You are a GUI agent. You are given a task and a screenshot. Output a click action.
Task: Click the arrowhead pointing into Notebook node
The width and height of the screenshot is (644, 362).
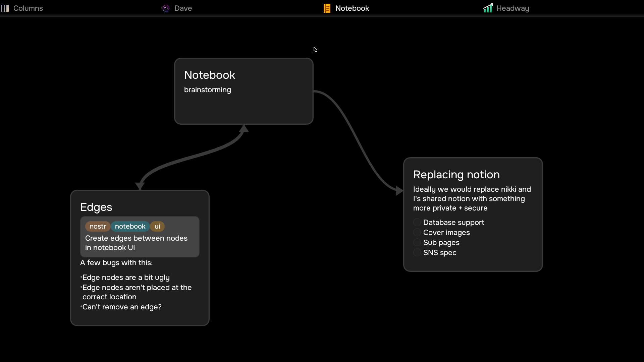244,128
